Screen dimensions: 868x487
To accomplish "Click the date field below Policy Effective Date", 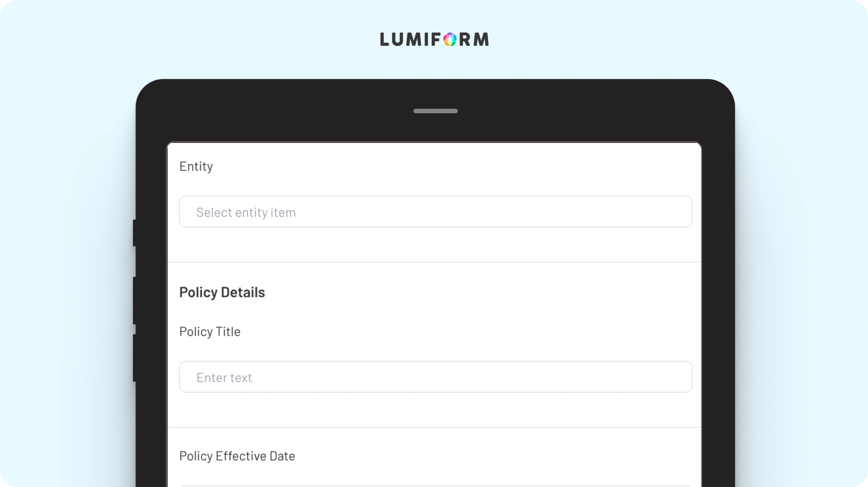I will tap(436, 486).
